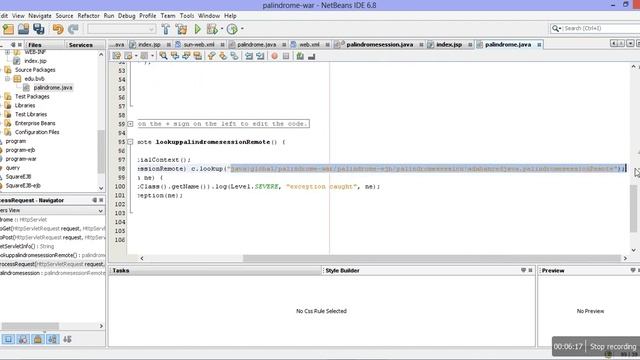
Task: Switch to the sun-web.xml editor tab
Action: click(x=199, y=44)
